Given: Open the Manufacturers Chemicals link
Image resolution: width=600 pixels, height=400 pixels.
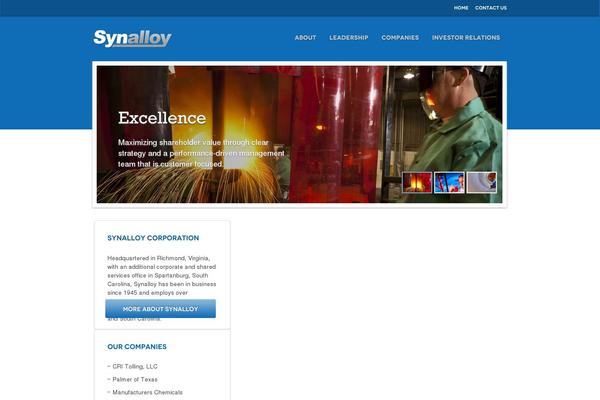Looking at the screenshot, I should tap(147, 392).
